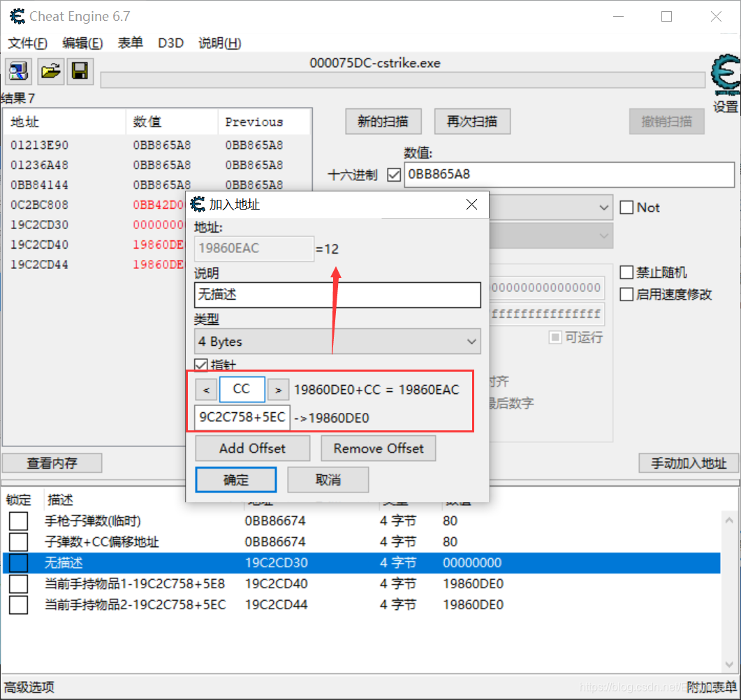The width and height of the screenshot is (741, 700).
Task: Click the save floppy disk icon
Action: pos(80,72)
